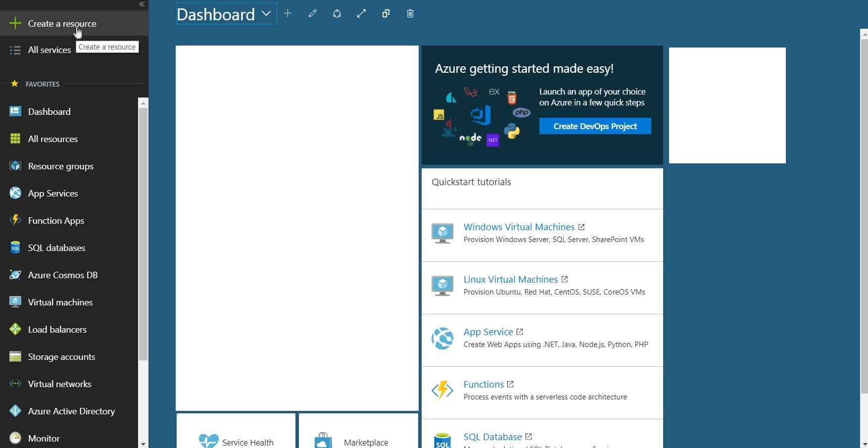
Task: Clone the dashboard using the clone icon
Action: click(386, 13)
